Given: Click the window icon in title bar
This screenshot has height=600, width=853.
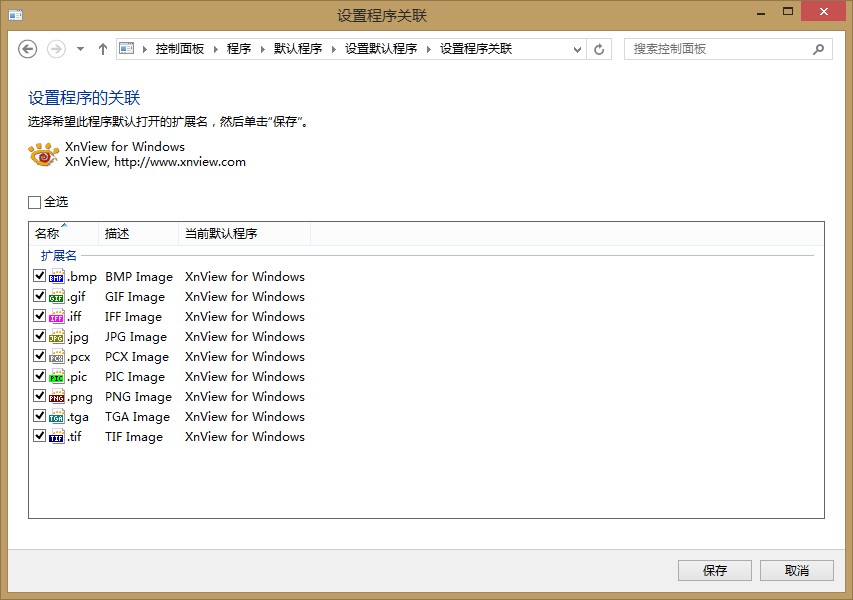Looking at the screenshot, I should tap(16, 15).
